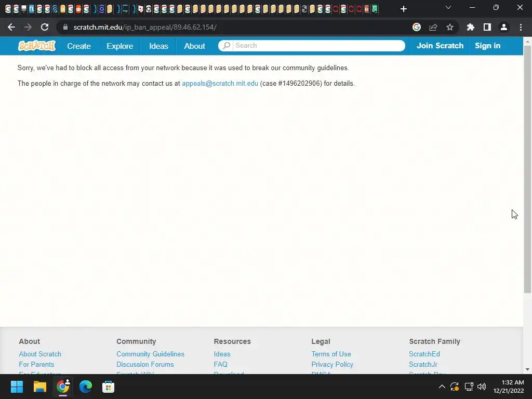Show hidden system tray icons chevron
Screen dimensions: 532x399
pyautogui.click(x=442, y=387)
